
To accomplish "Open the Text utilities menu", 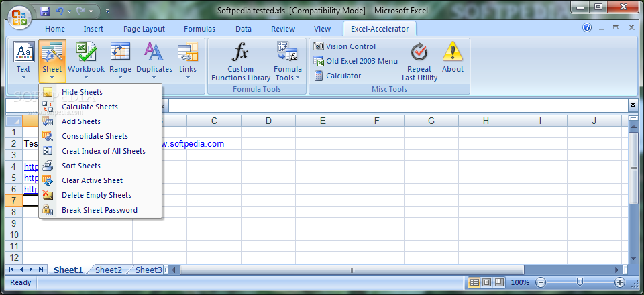I will coord(23,61).
